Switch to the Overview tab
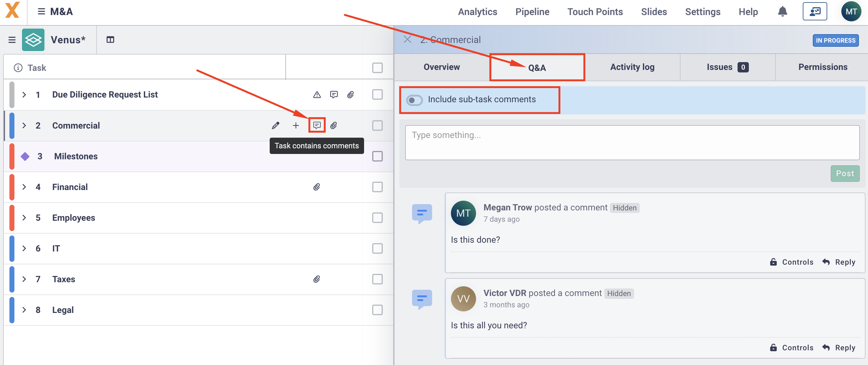868x365 pixels. [x=442, y=67]
